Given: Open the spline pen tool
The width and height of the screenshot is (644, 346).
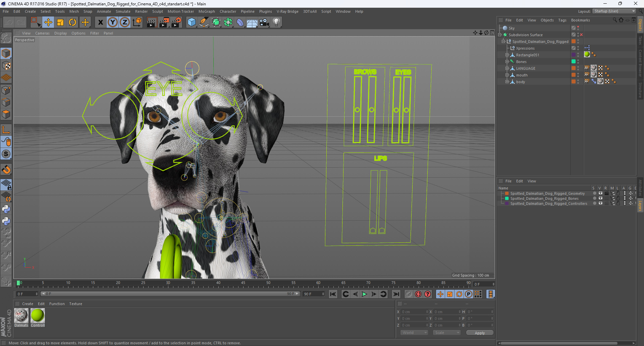Looking at the screenshot, I should coord(204,22).
